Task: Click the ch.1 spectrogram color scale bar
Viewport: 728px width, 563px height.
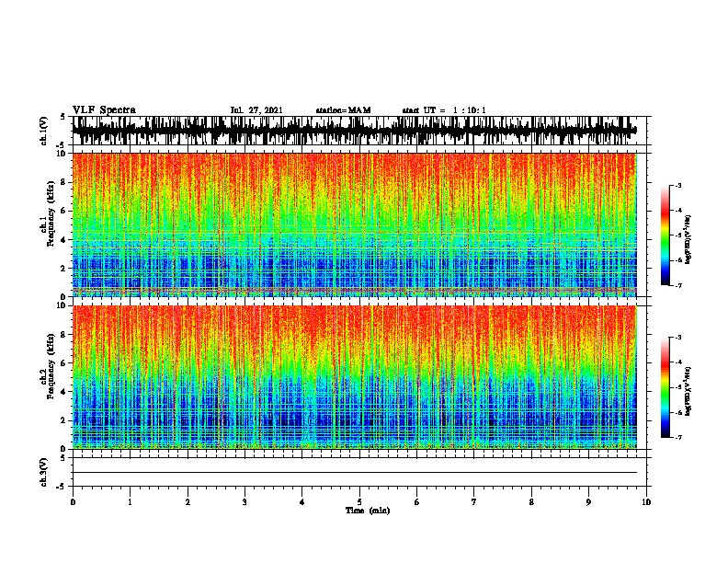Action: tap(665, 236)
